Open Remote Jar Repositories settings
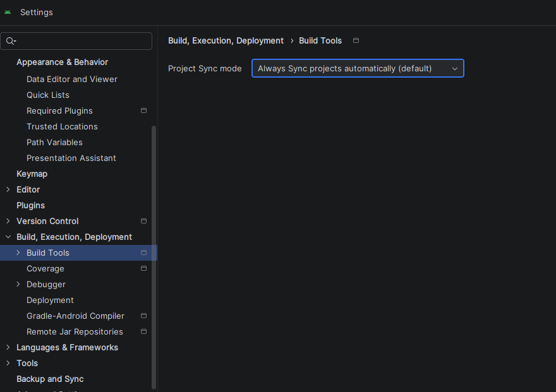The height and width of the screenshot is (392, 556). coord(75,332)
